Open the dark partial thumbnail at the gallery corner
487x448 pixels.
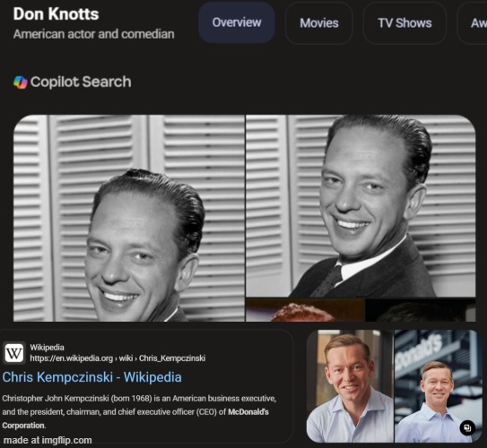point(421,310)
